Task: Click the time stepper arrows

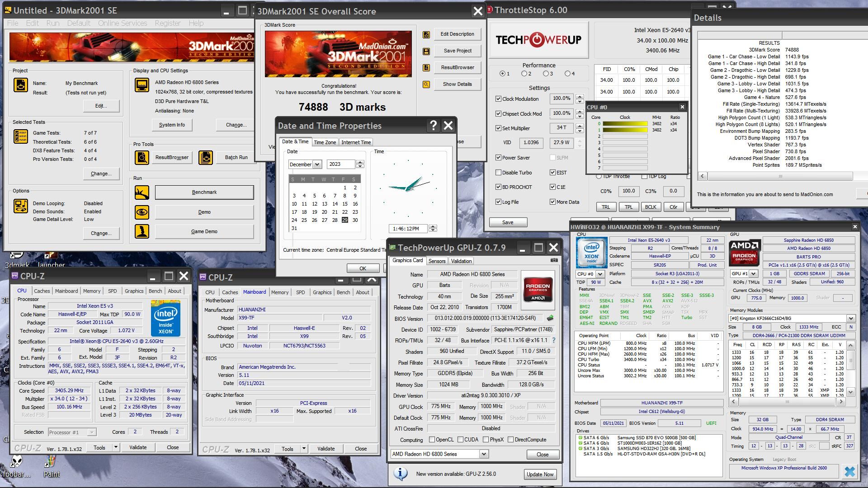Action: [x=433, y=229]
